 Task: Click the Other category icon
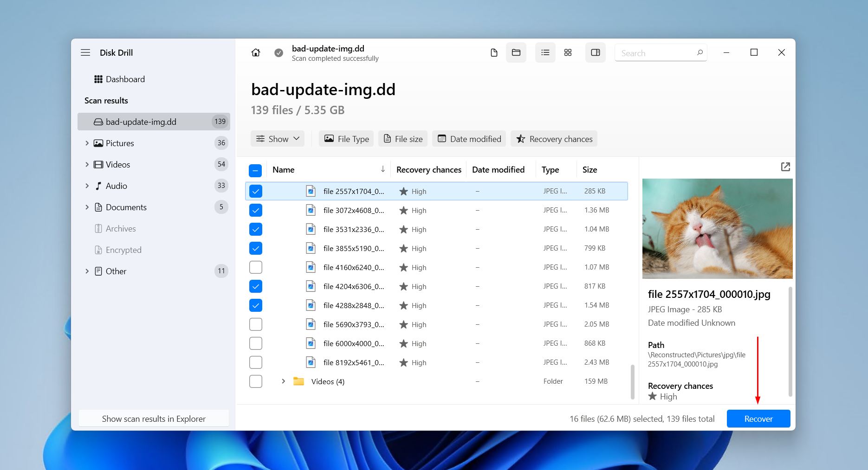98,271
